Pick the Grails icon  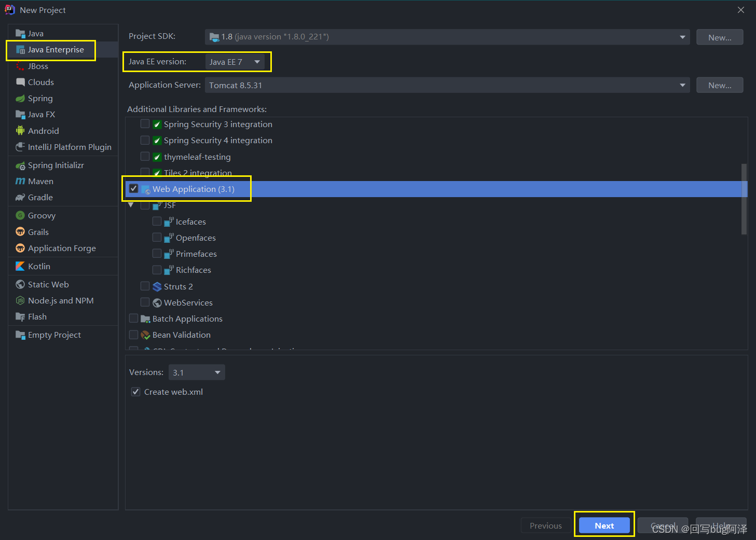[x=20, y=232]
